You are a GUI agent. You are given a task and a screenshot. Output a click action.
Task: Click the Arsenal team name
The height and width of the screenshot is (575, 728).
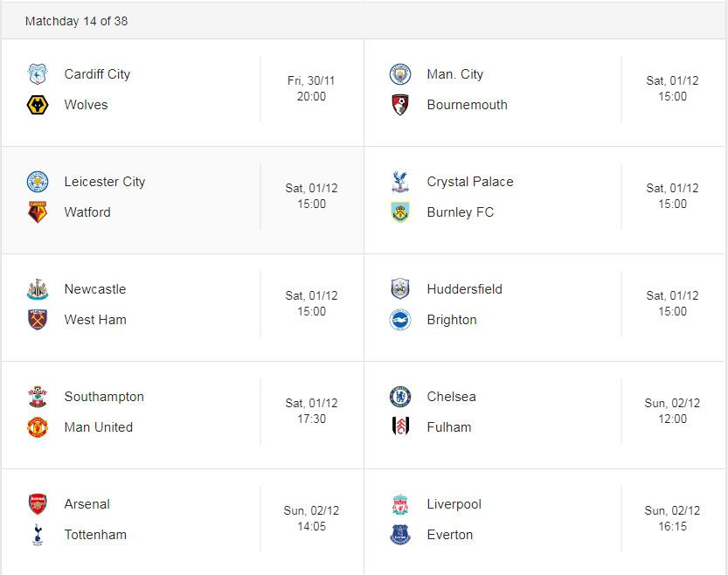coord(87,504)
